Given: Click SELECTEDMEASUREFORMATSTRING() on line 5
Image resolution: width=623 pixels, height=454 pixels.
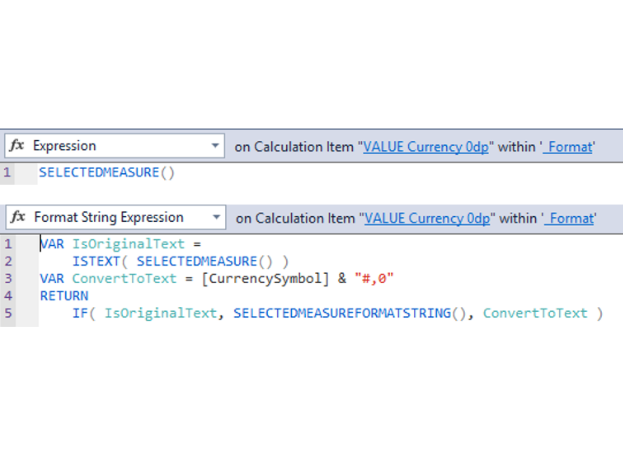Looking at the screenshot, I should 349,313.
